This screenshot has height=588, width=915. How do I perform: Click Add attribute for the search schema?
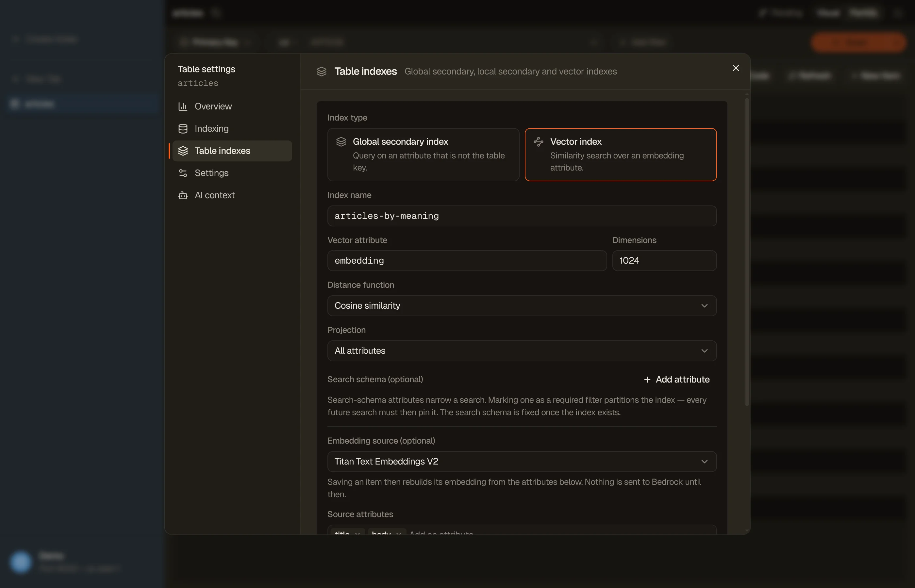(x=676, y=380)
